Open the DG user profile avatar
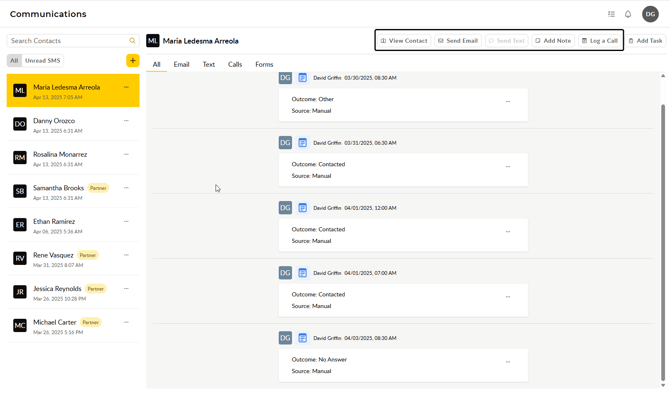The height and width of the screenshot is (393, 670). pyautogui.click(x=650, y=14)
